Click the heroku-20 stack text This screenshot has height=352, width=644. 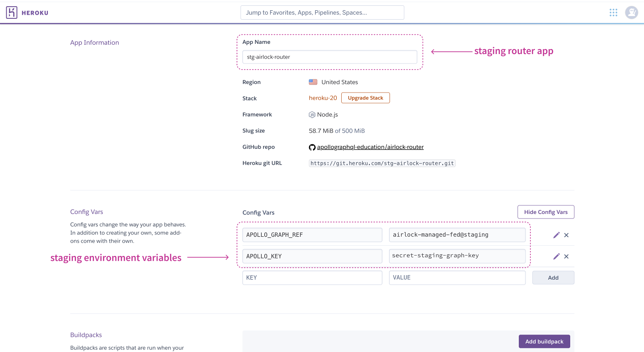pos(323,98)
